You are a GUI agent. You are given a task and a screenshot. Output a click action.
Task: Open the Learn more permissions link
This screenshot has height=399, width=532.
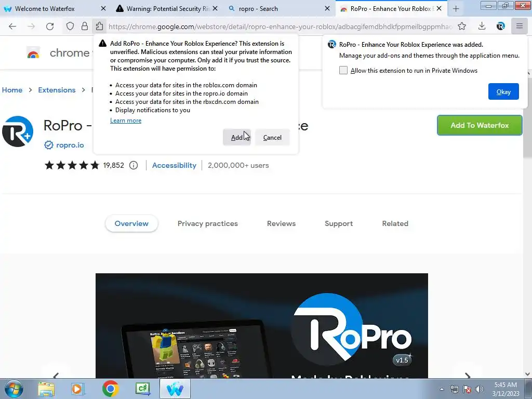[x=126, y=121]
